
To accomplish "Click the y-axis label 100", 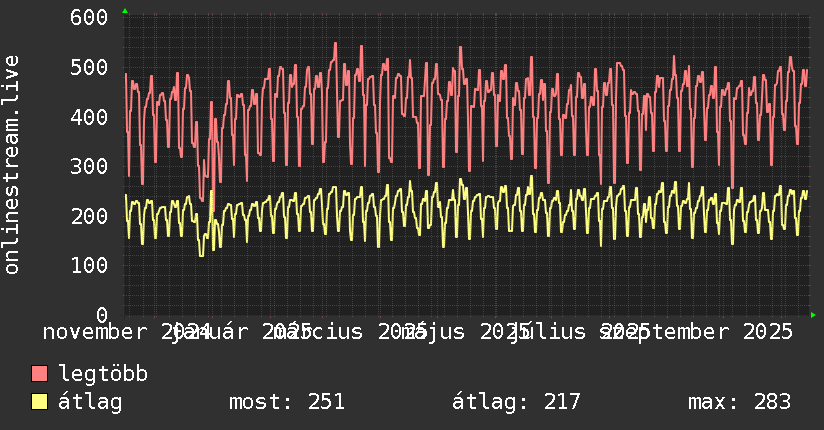I will [x=89, y=265].
